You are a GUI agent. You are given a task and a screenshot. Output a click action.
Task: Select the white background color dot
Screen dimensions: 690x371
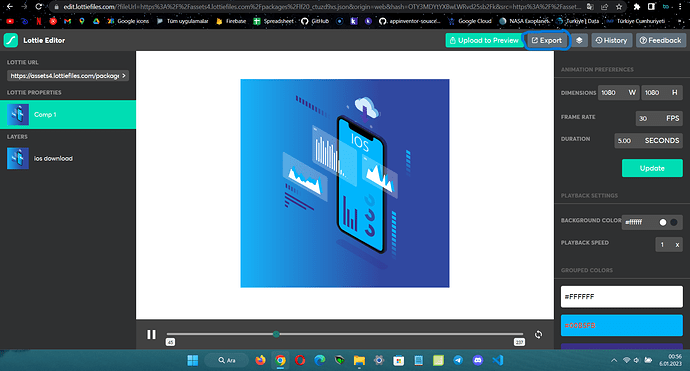(663, 222)
